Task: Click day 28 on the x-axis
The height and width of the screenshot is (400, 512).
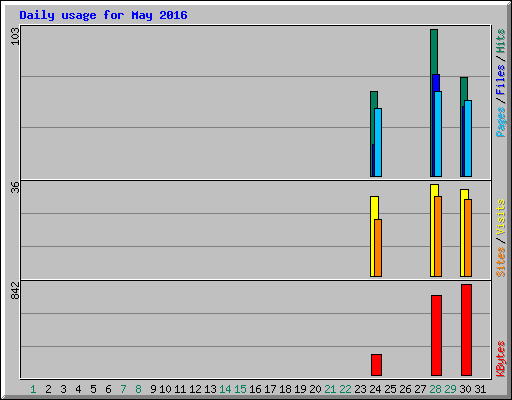Action: (435, 389)
